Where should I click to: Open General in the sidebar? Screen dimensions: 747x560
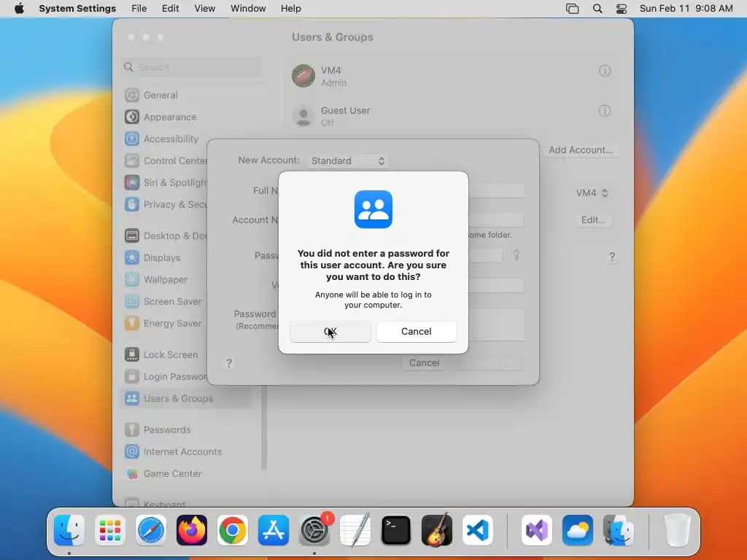pos(186,96)
